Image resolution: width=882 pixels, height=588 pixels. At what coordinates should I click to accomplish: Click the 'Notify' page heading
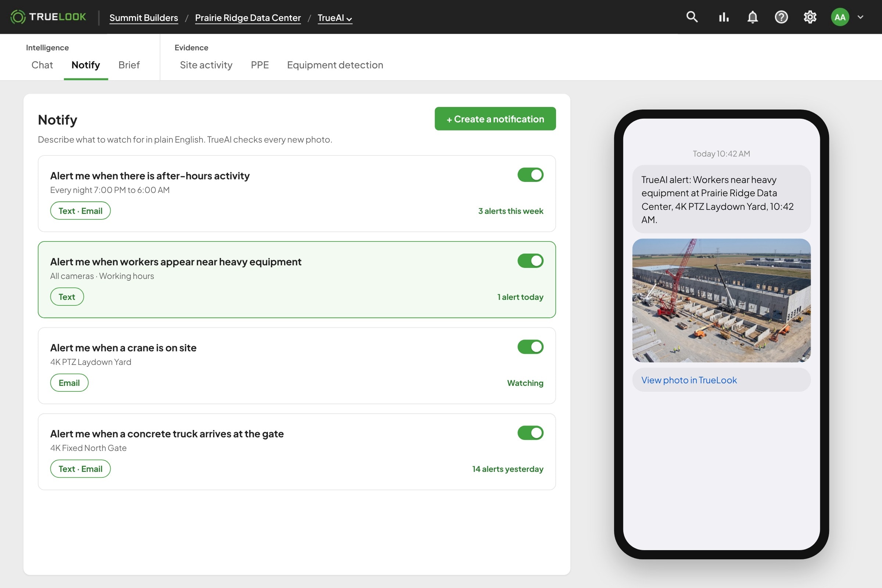coord(57,120)
